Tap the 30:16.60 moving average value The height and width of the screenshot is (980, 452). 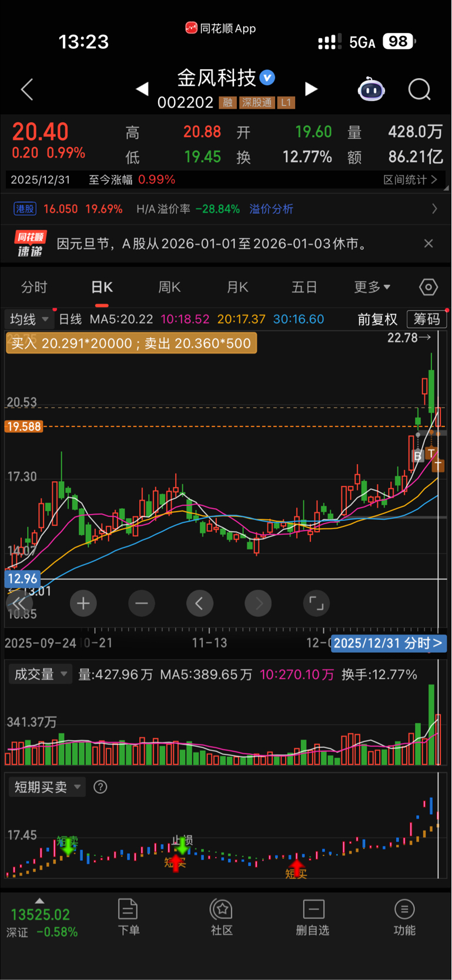(298, 319)
